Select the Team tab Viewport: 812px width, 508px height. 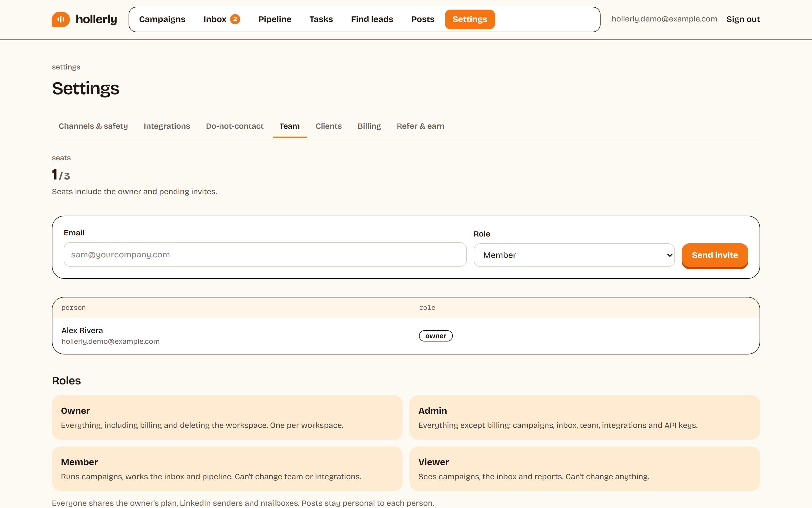point(290,126)
